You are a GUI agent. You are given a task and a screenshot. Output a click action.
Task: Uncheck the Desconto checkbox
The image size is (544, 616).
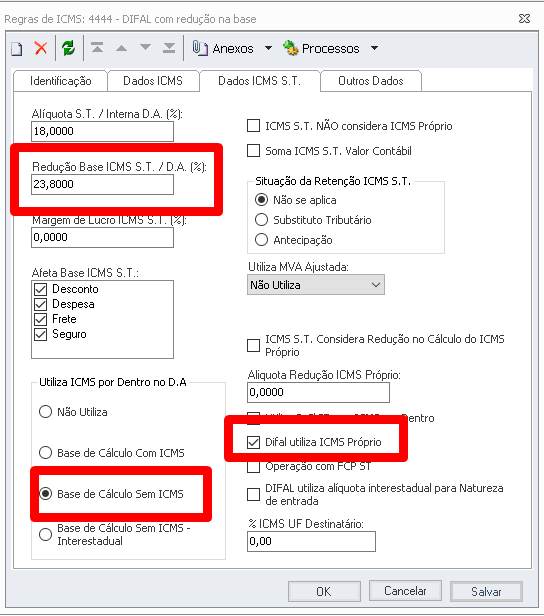click(40, 289)
